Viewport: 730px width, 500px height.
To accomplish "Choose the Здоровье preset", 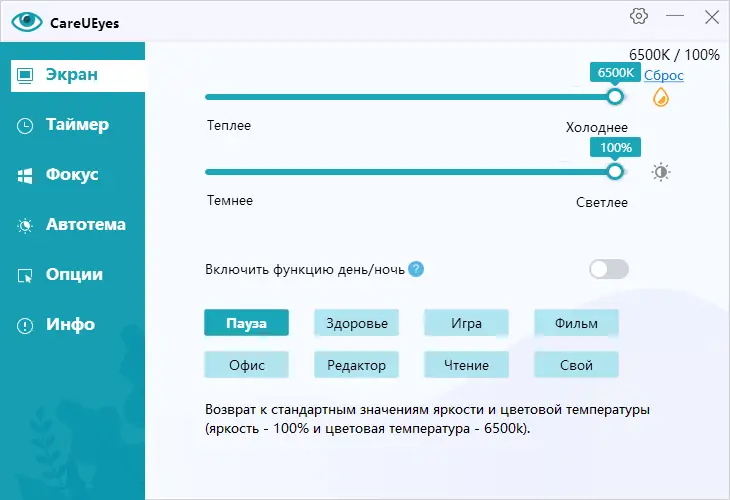I will [357, 323].
